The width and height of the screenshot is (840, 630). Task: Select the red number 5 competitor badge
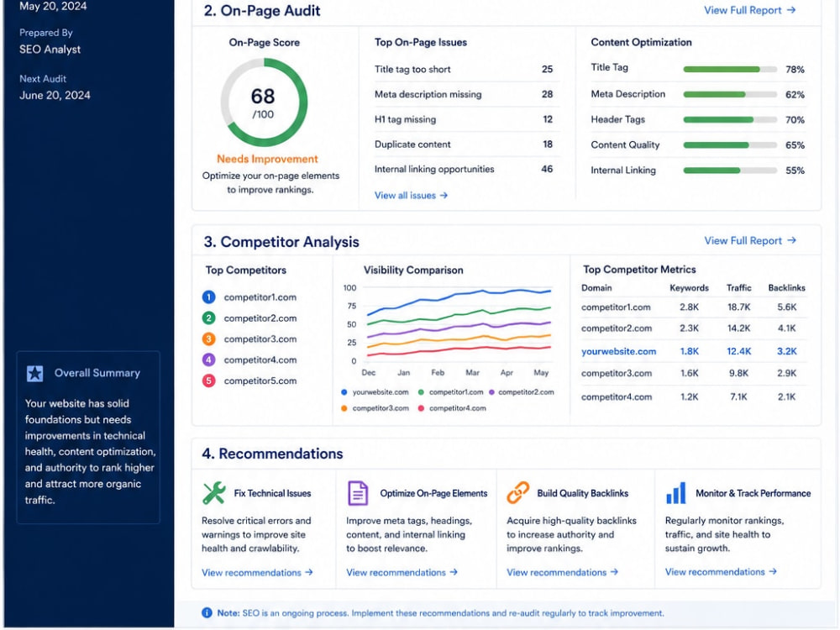[208, 381]
